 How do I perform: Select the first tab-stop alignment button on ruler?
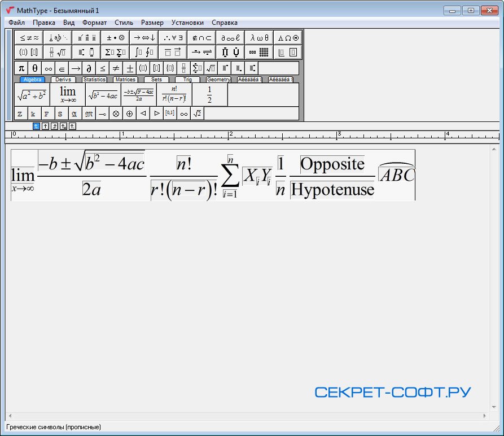(37, 126)
